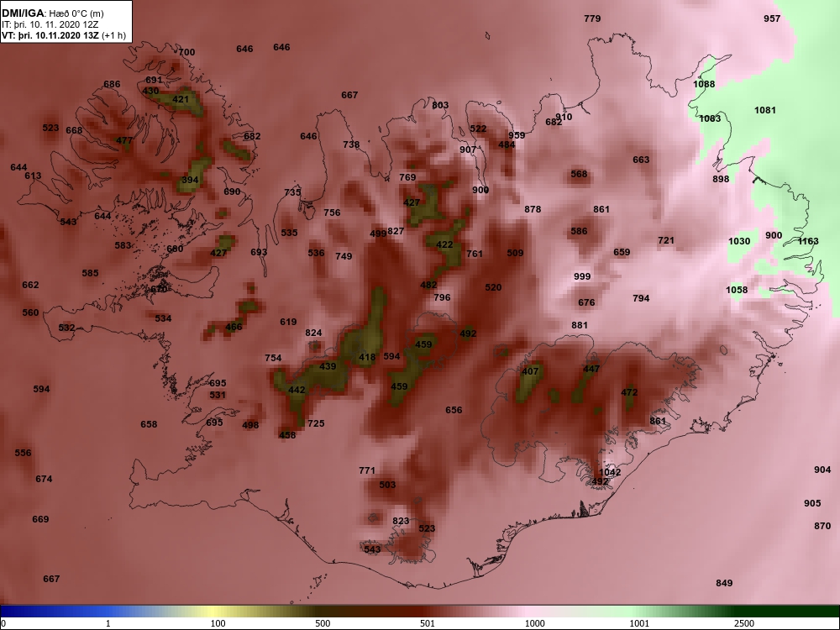Image resolution: width=840 pixels, height=630 pixels.
Task: Click the 407 value on Vatnajökull
Action: pyautogui.click(x=530, y=371)
